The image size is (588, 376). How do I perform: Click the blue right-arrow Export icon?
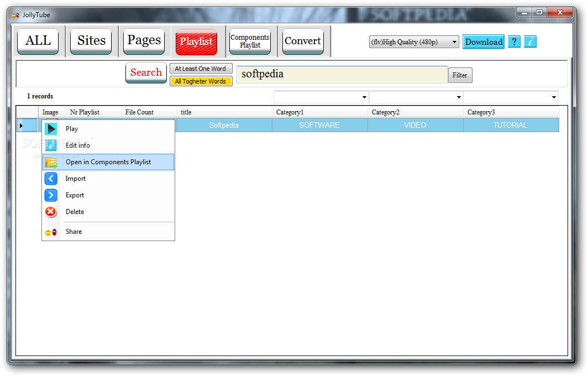51,195
